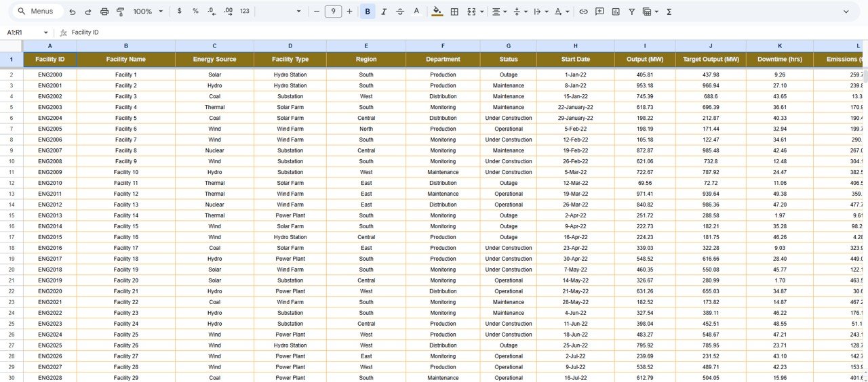Image resolution: width=868 pixels, height=382 pixels.
Task: Click the Undo icon
Action: tap(73, 12)
